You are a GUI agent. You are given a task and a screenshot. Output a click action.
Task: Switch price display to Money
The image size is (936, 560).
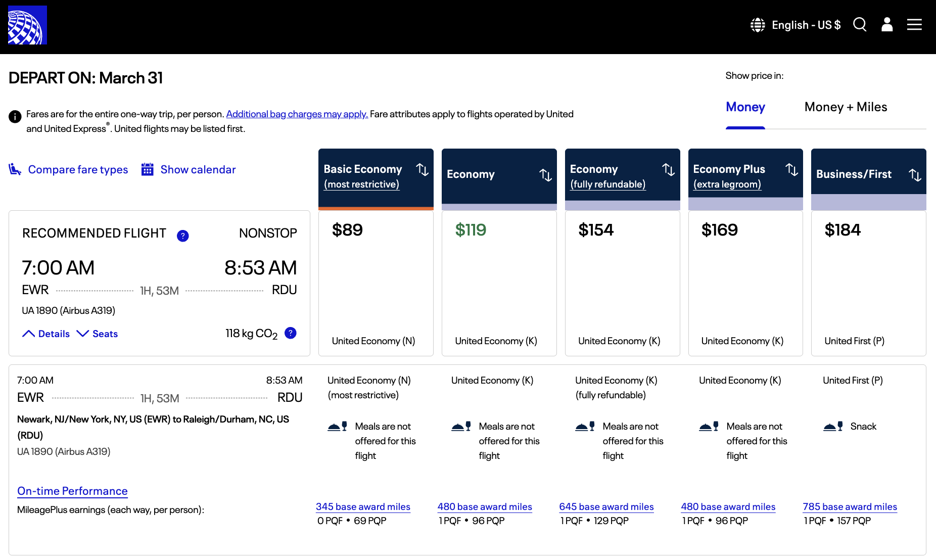745,107
